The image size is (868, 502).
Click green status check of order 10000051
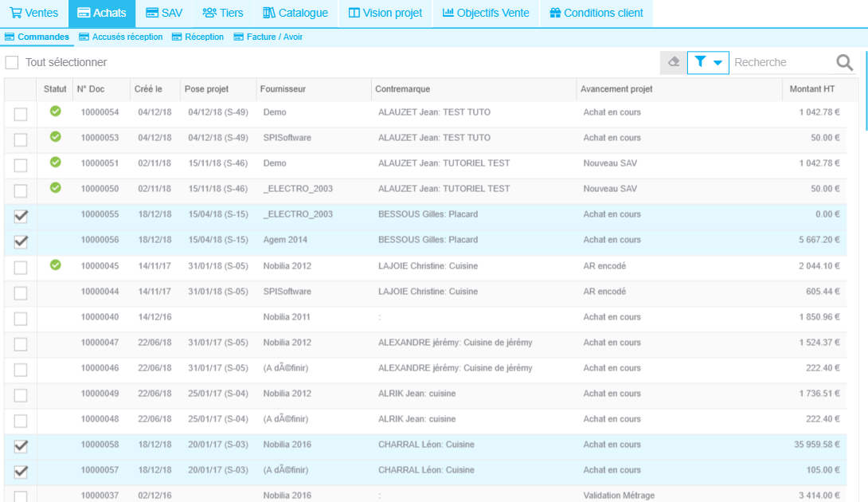(x=56, y=163)
